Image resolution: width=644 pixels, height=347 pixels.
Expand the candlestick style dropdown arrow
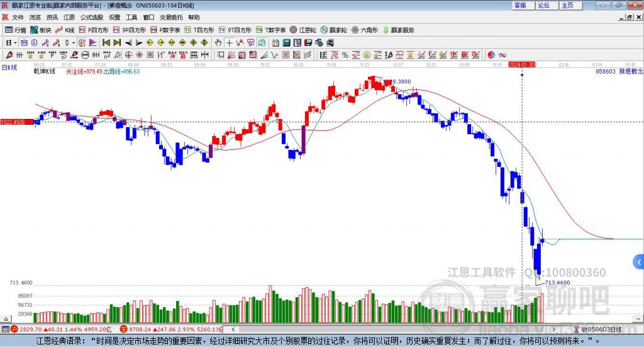pos(74,43)
